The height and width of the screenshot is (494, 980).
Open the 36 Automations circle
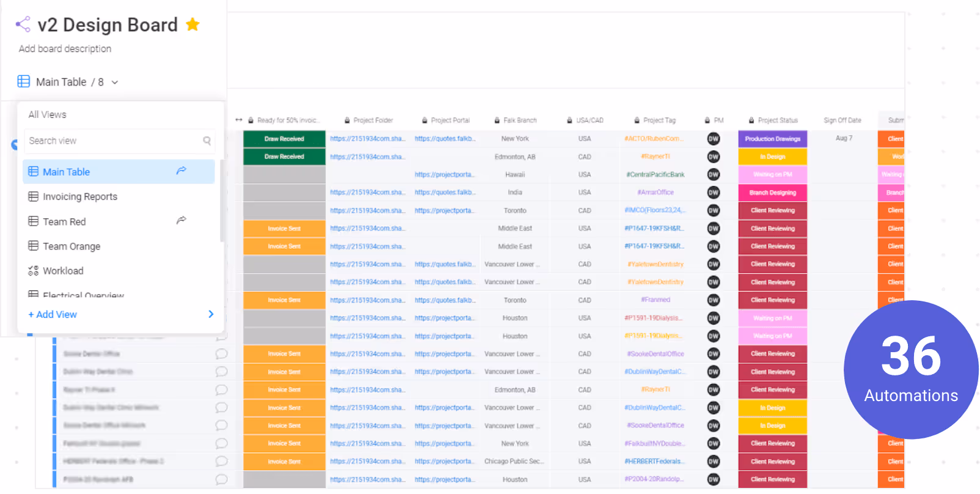[911, 369]
